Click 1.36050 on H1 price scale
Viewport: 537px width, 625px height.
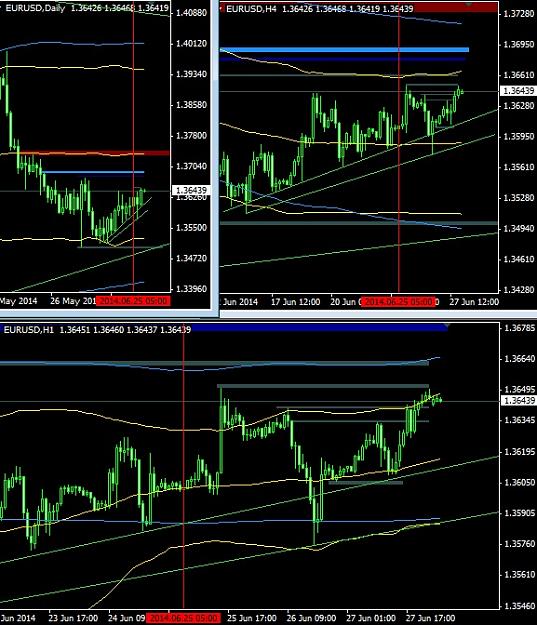tap(520, 482)
